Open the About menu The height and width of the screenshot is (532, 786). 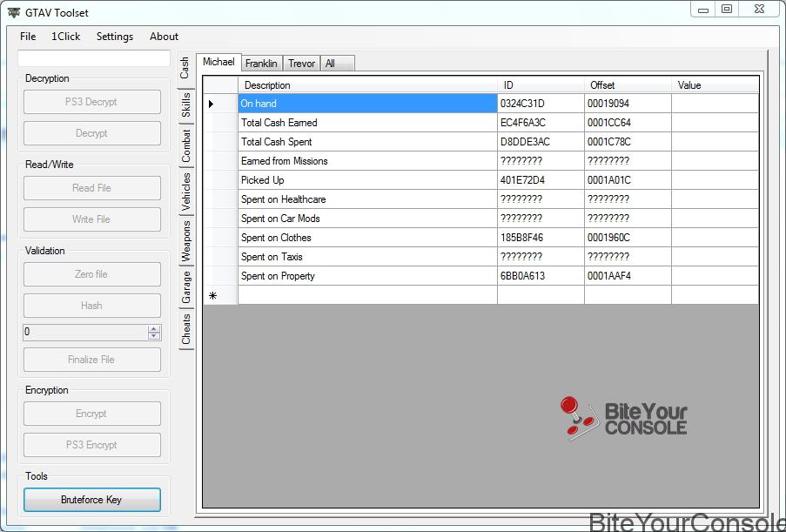click(164, 37)
